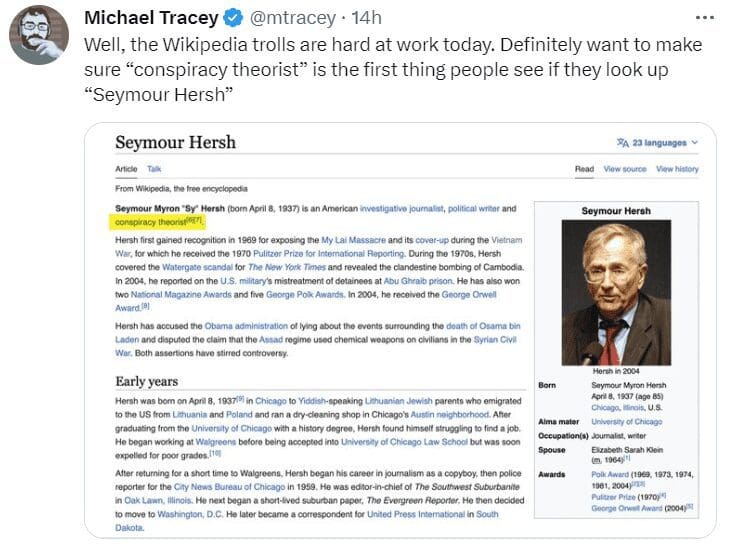Open the highlighted conspiracy theorist link
Image resolution: width=736 pixels, height=551 pixels.
(151, 222)
